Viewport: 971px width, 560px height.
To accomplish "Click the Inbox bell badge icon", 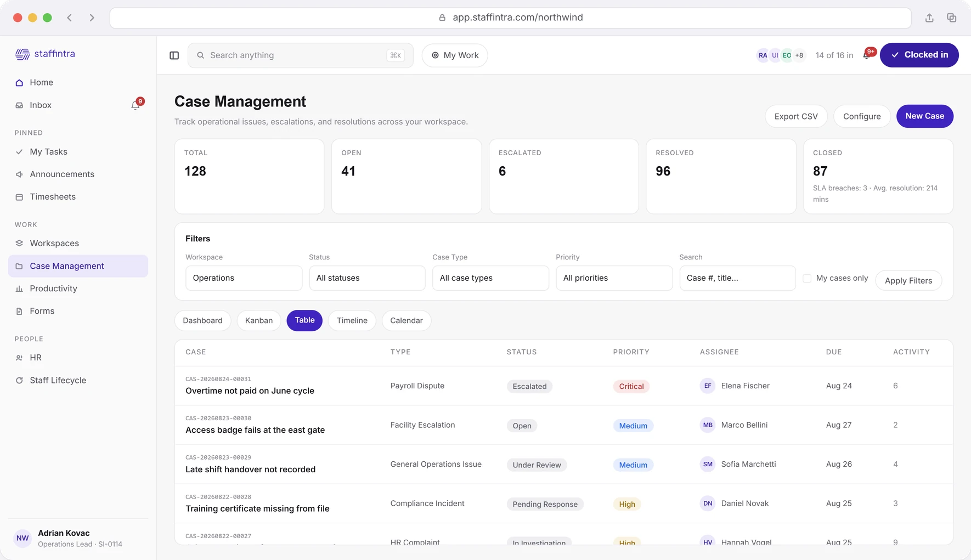I will point(136,105).
